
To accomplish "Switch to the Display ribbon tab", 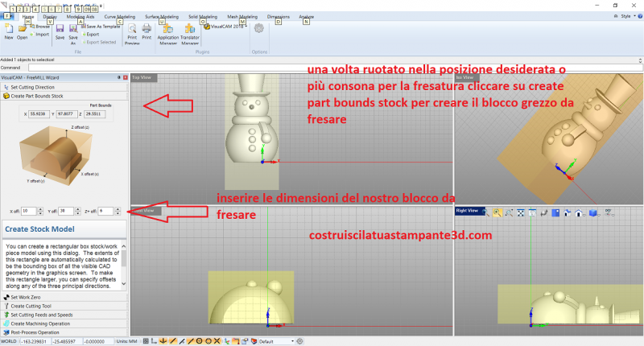I will click(x=50, y=17).
